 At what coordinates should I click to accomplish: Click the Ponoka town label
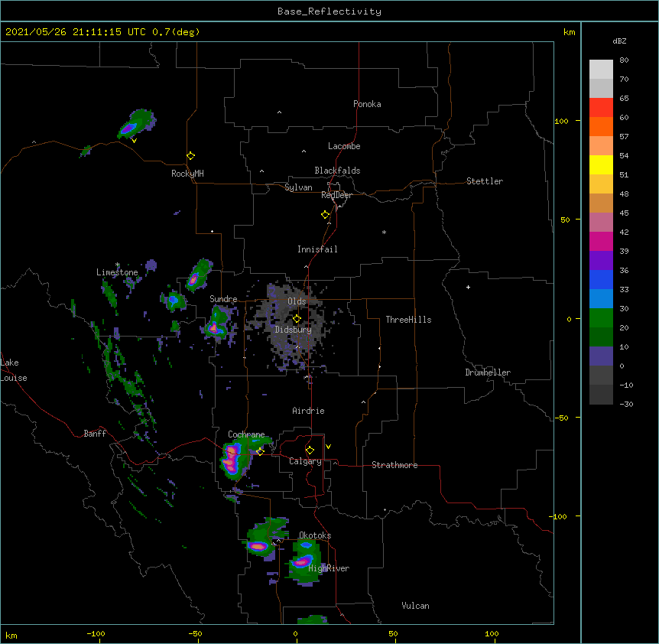[x=367, y=104]
